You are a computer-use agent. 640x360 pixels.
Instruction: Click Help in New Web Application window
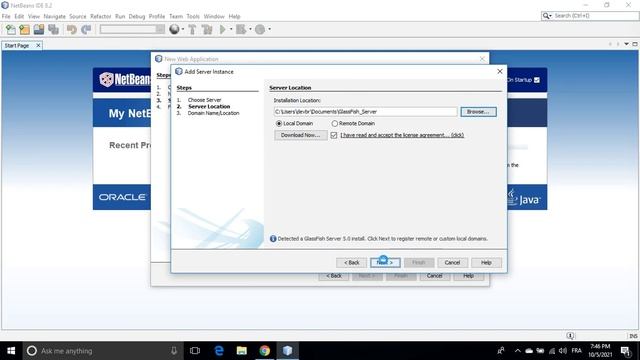click(x=468, y=276)
